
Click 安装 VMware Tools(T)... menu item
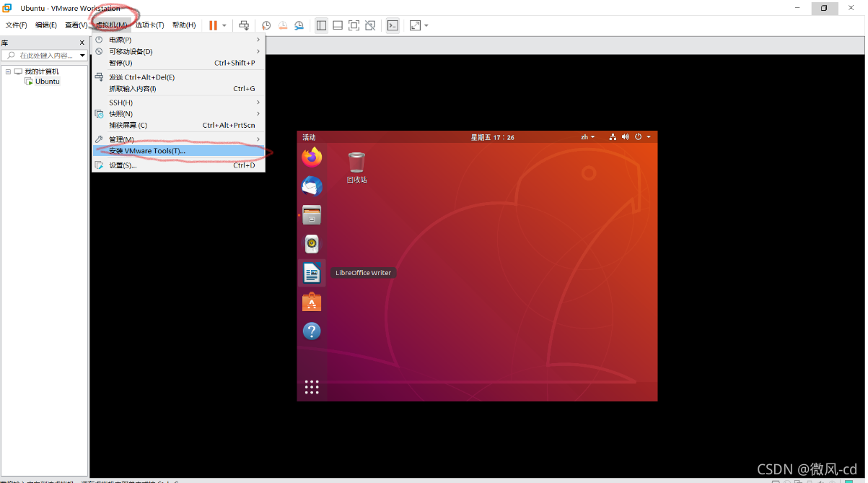click(x=178, y=151)
